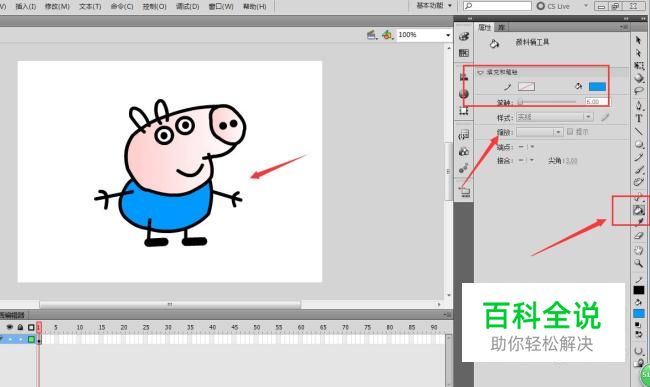
Task: Click the edit stroke style pencil button
Action: [605, 117]
